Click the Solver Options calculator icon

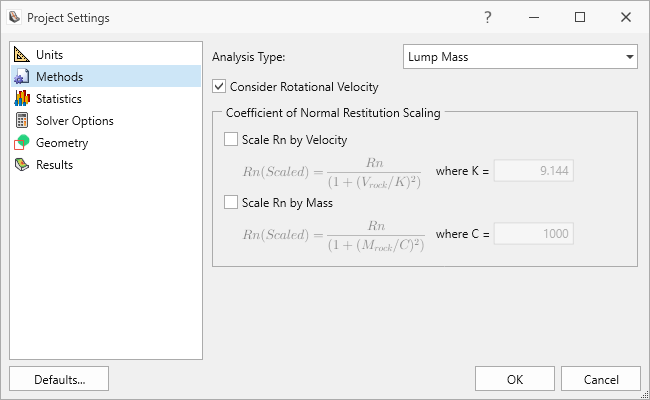[x=22, y=121]
